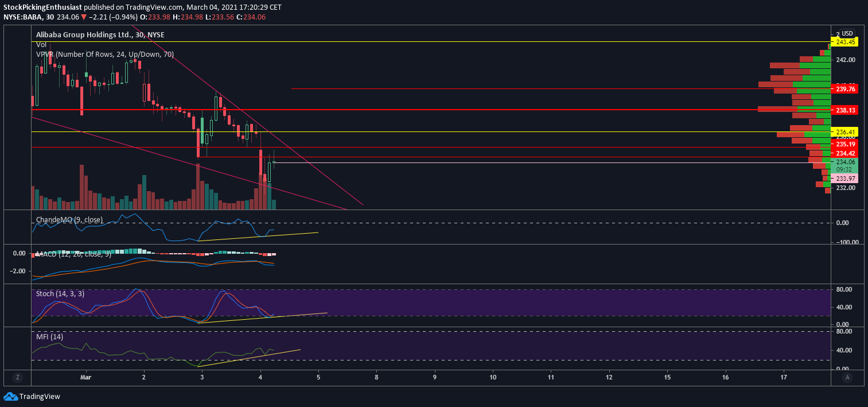This screenshot has height=407, width=868.
Task: Select the 238.13 red price label
Action: pos(846,110)
